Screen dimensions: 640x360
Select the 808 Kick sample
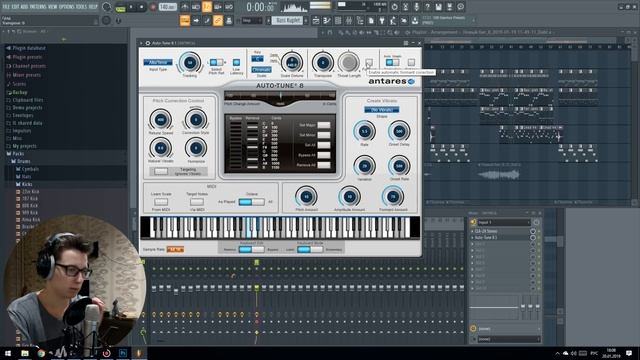[x=30, y=206]
